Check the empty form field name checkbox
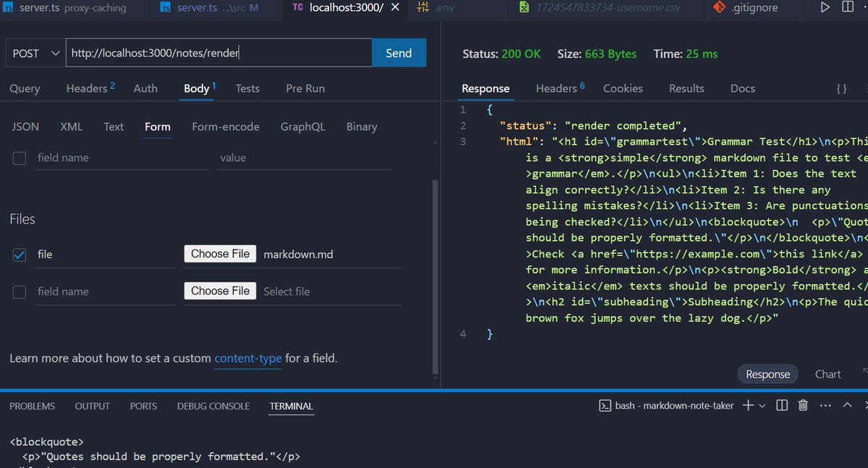The height and width of the screenshot is (468, 868). pos(20,158)
